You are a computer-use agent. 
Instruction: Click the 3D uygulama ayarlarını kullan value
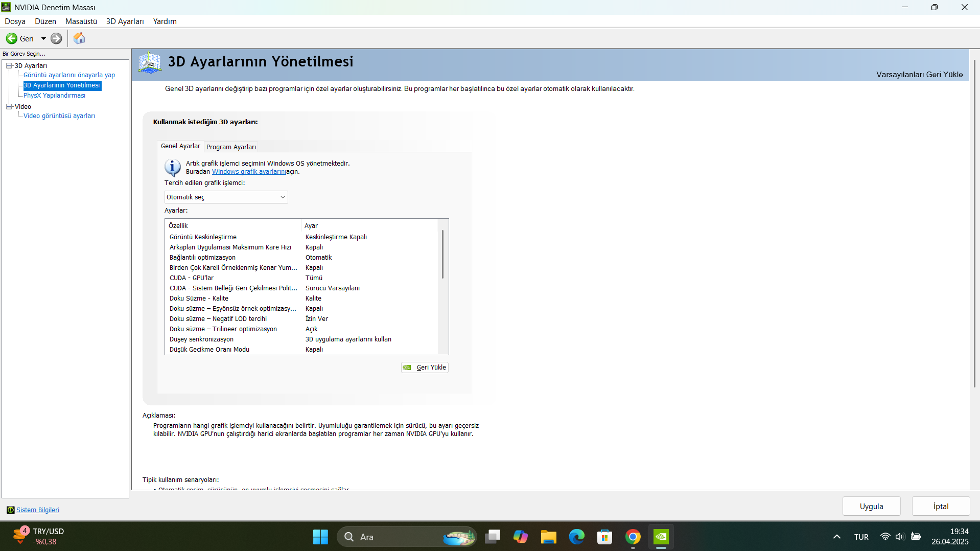[348, 339]
